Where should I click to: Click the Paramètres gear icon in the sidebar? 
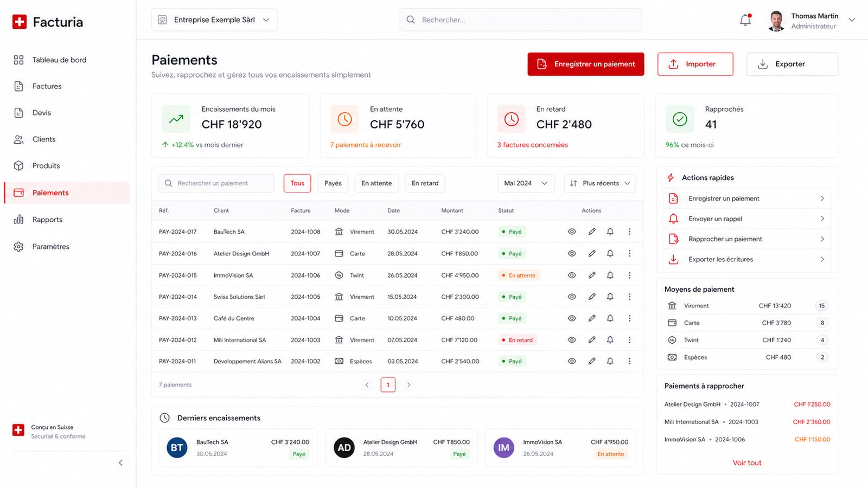point(18,247)
